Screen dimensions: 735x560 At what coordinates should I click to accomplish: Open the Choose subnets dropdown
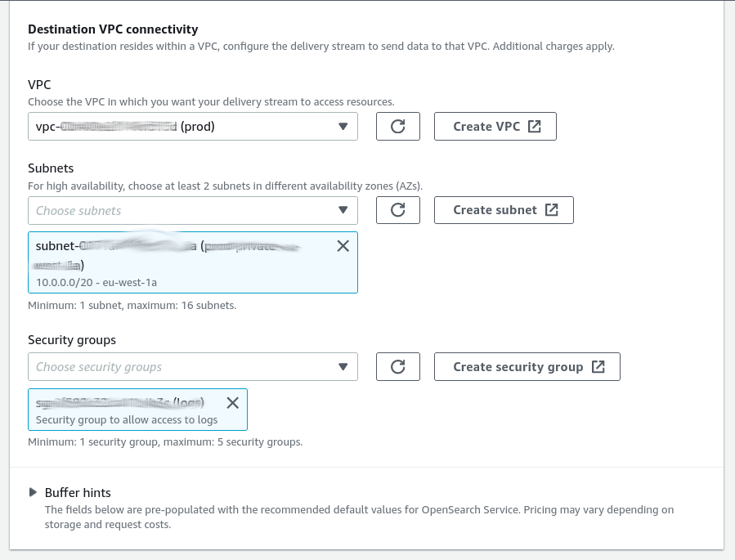point(193,210)
